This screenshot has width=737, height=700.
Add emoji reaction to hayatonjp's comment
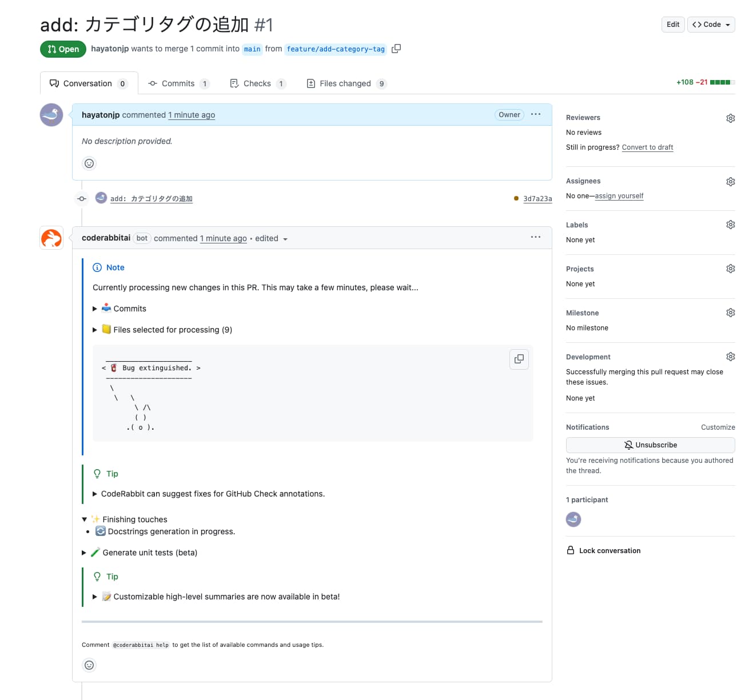(x=89, y=163)
